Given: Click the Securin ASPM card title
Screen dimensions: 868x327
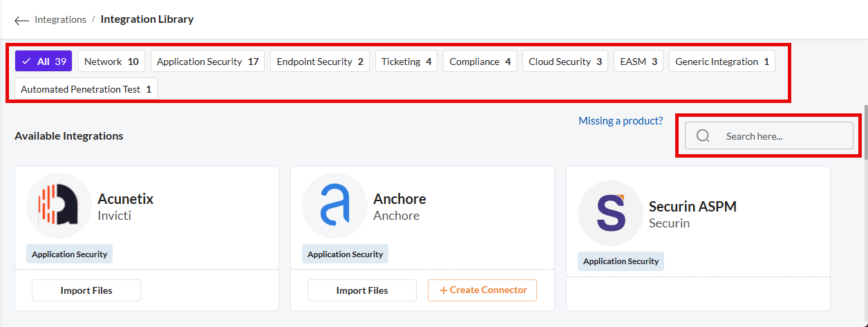Looking at the screenshot, I should click(x=692, y=207).
